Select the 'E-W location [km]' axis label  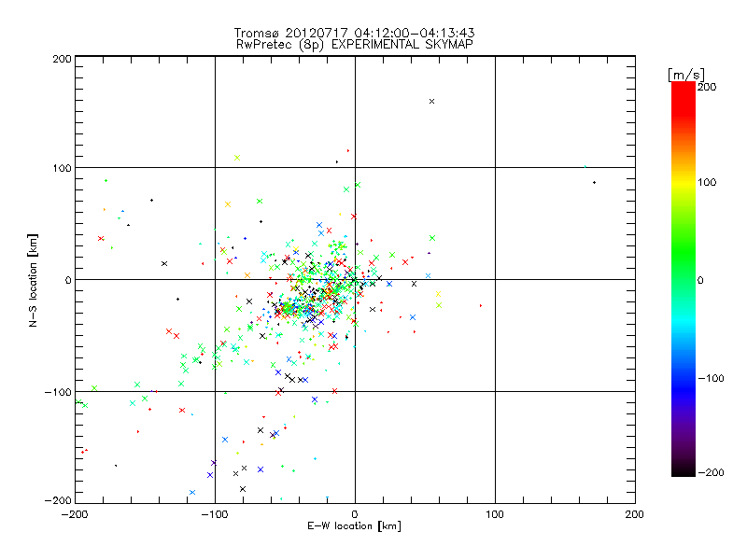354,525
